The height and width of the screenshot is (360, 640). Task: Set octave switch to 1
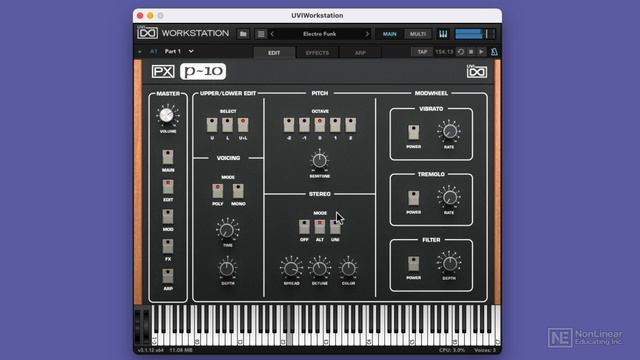tap(335, 125)
